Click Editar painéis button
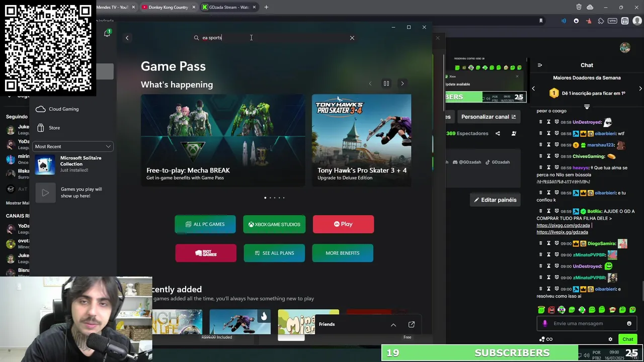 click(495, 200)
